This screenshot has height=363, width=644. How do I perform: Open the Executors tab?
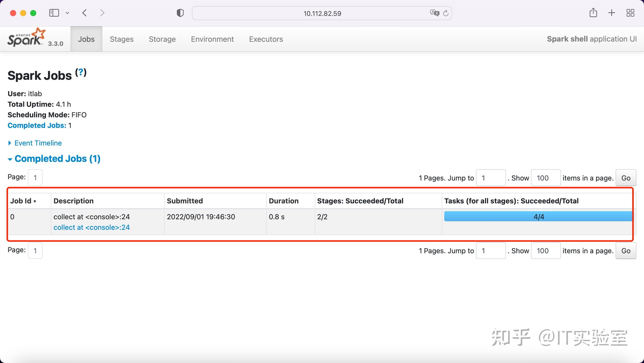(266, 39)
